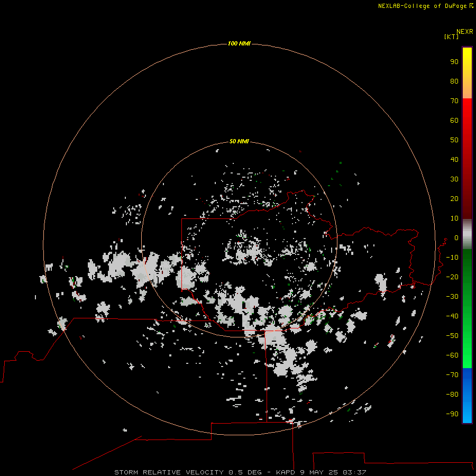Click the -20 knot scale label

click(x=452, y=277)
